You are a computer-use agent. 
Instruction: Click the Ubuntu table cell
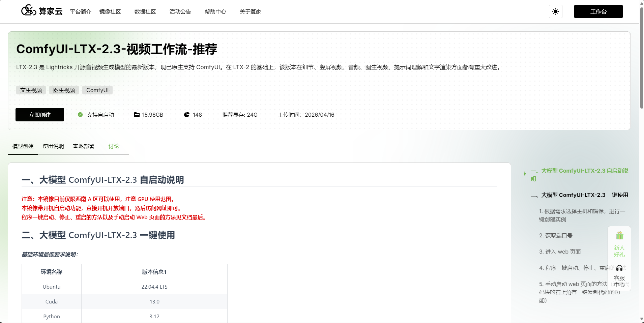coord(52,287)
